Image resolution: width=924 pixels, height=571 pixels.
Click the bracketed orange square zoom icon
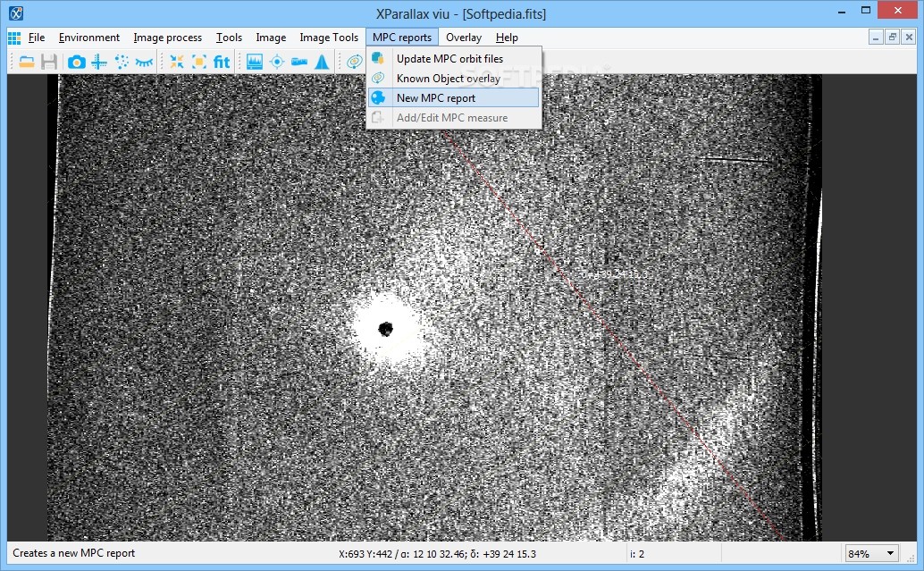(x=199, y=62)
